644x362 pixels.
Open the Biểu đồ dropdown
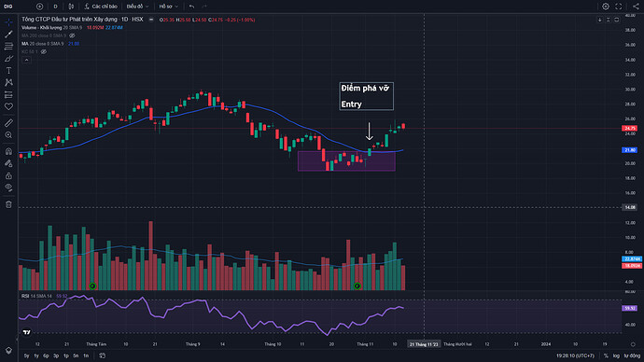(x=137, y=7)
